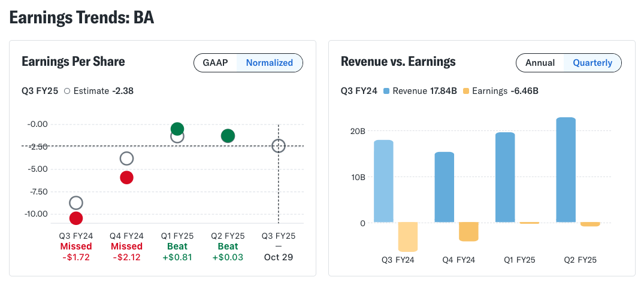644x283 pixels.
Task: Click the green Q1 FY25 actual EPS dot
Action: pos(177,129)
